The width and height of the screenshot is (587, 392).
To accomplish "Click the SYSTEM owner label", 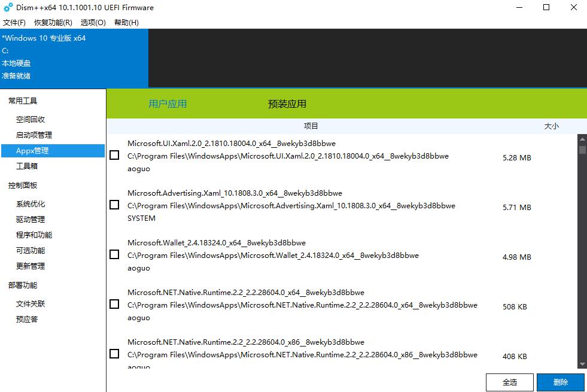I will (141, 218).
